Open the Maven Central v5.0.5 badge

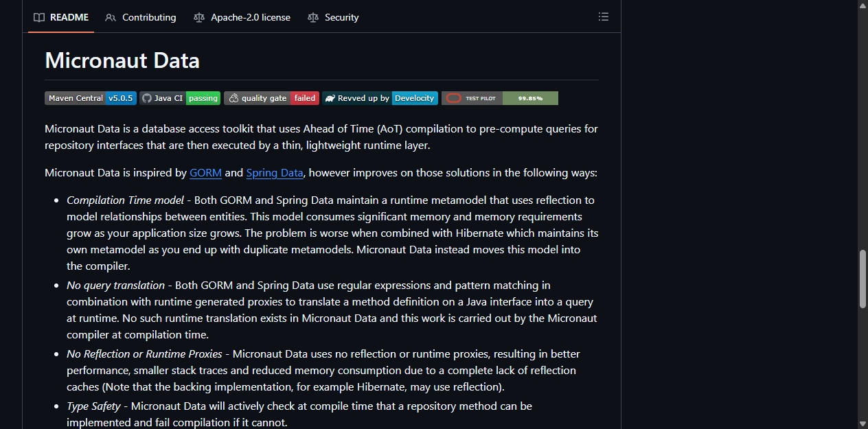(x=91, y=98)
